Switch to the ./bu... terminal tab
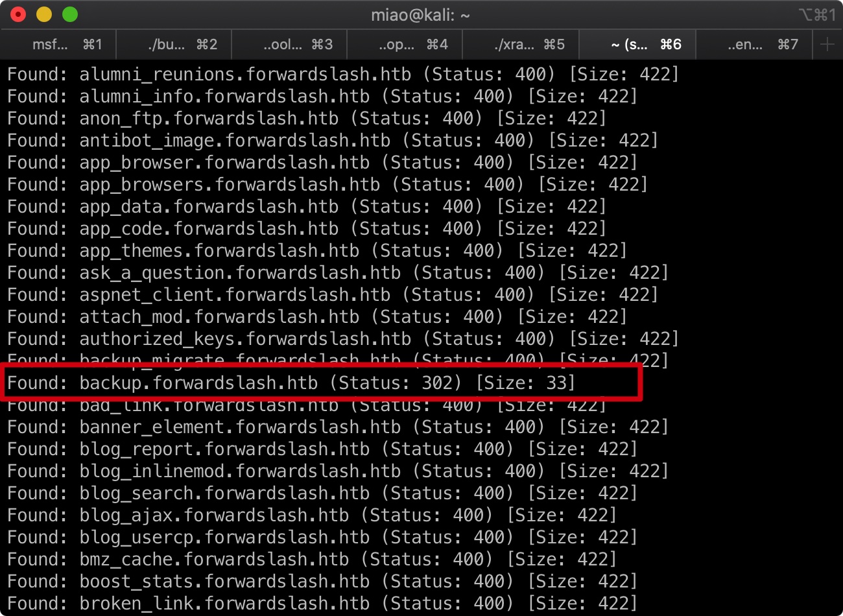843x616 pixels. tap(174, 45)
